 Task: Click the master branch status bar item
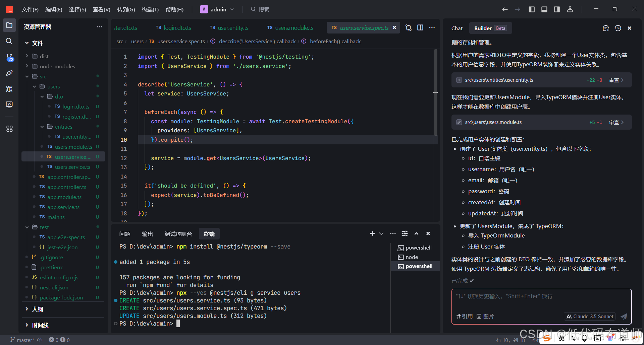[x=22, y=340]
